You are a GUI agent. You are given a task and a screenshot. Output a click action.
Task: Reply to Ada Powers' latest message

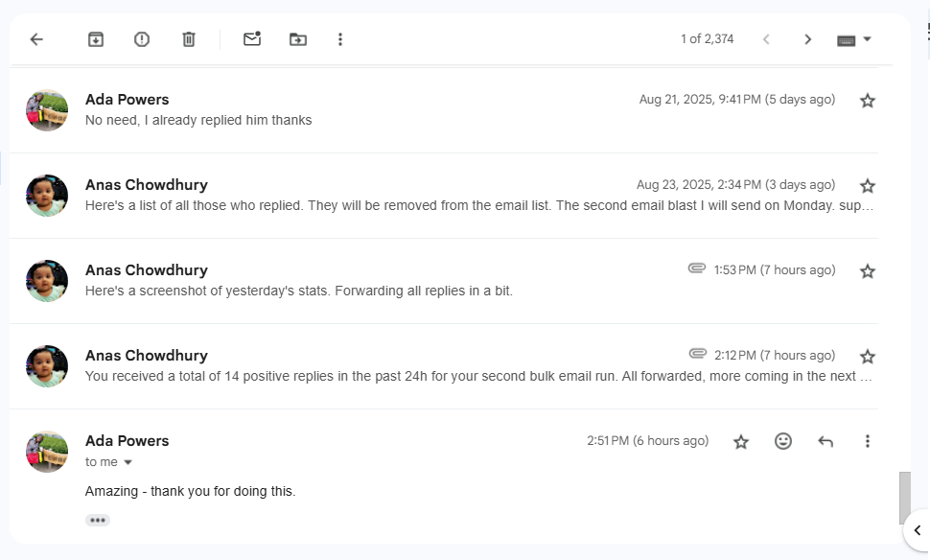pos(825,441)
